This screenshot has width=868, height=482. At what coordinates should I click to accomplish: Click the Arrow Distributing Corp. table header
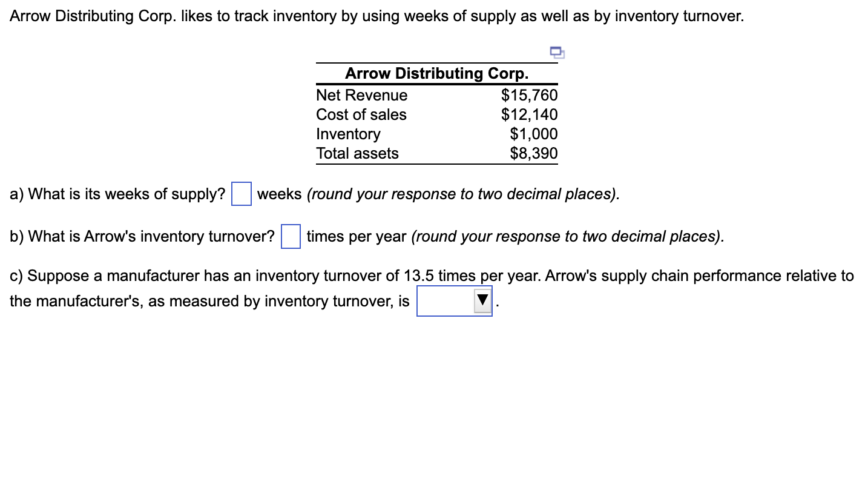tap(436, 73)
